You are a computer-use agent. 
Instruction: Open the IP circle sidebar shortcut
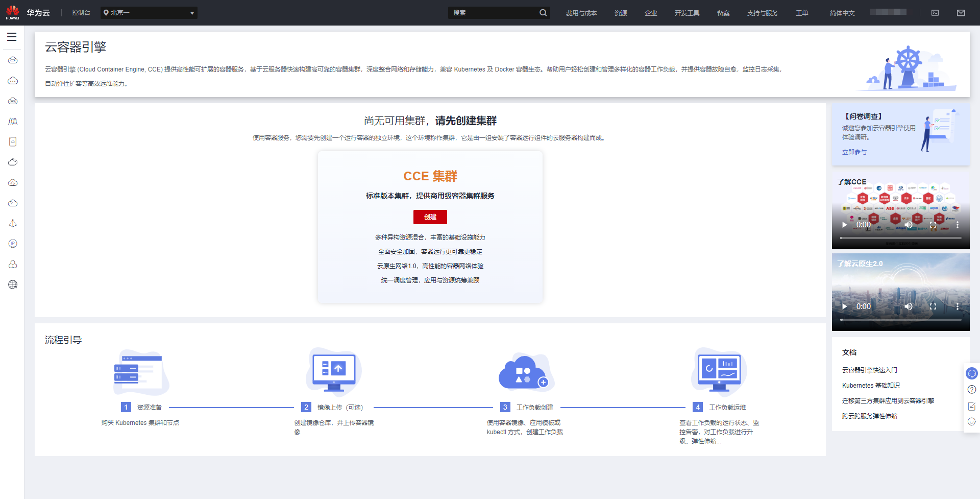[x=13, y=244]
